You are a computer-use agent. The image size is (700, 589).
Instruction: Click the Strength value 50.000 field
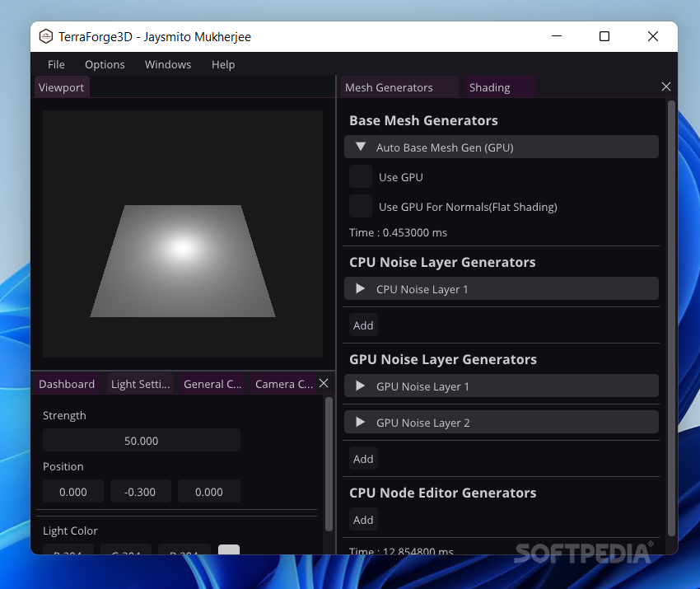[142, 440]
